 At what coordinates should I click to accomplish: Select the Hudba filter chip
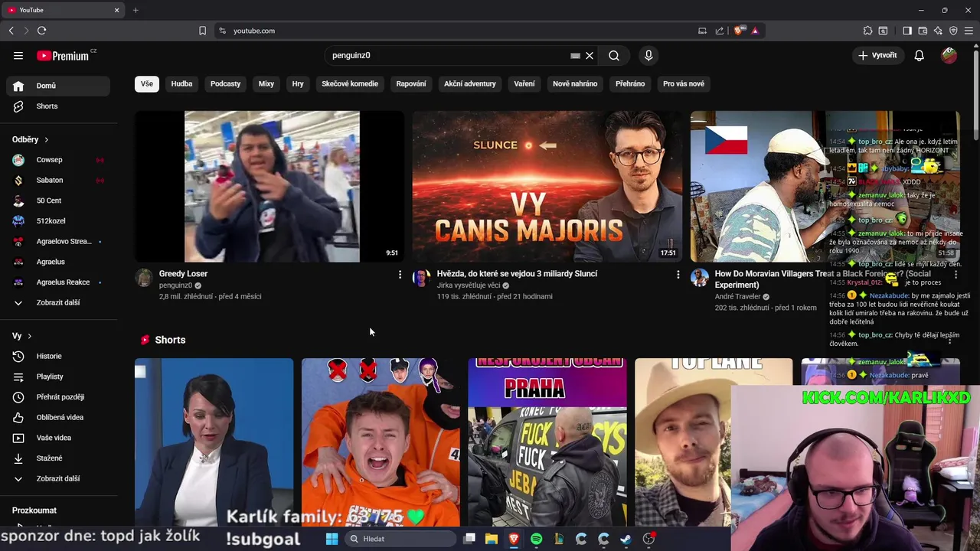(181, 83)
